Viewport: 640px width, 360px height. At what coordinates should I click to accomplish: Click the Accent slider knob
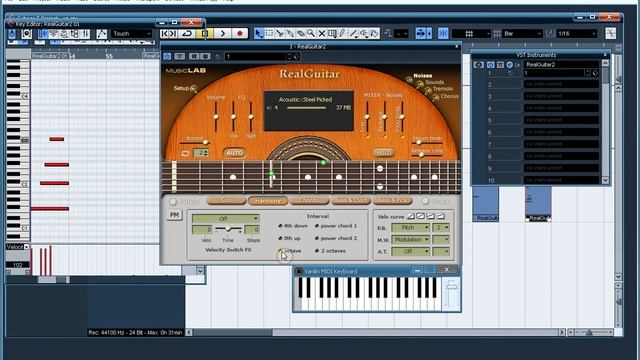coord(205,142)
